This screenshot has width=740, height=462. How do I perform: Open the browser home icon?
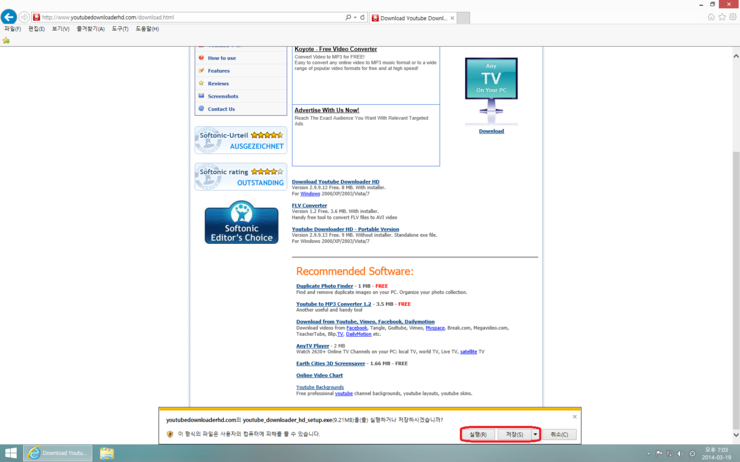pyautogui.click(x=711, y=17)
